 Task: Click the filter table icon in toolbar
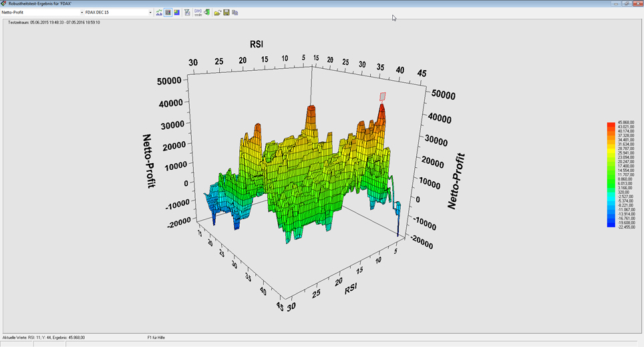click(x=187, y=12)
